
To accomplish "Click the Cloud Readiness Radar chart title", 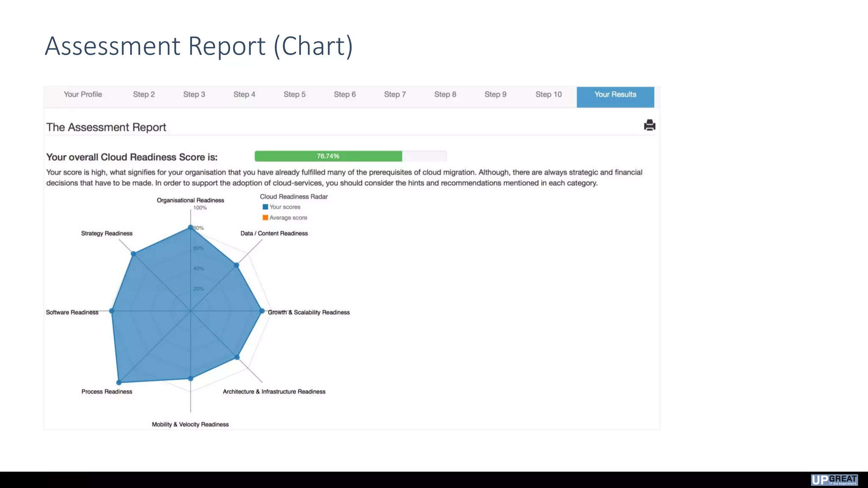I will click(294, 197).
